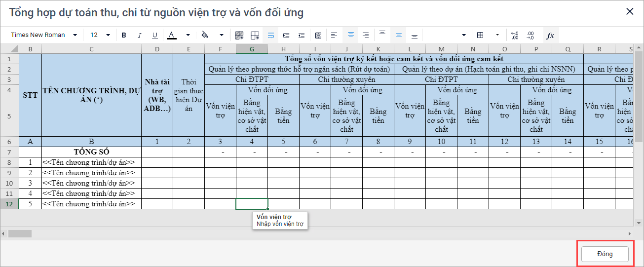Apply the black font color swatch
This screenshot has width=644, height=267.
coord(171,35)
